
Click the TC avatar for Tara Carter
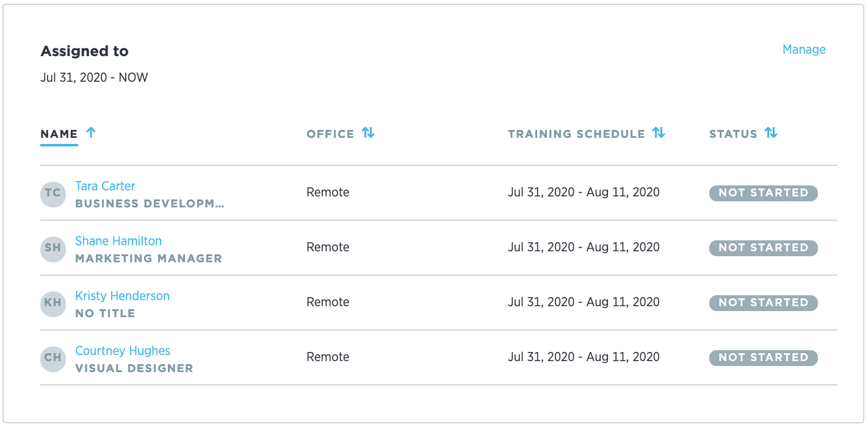pos(53,193)
